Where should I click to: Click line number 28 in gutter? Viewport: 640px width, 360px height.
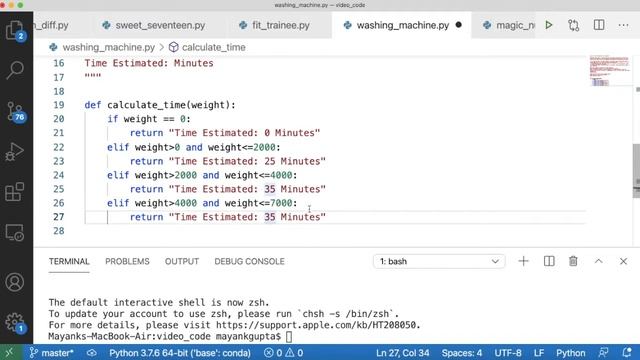tap(59, 231)
